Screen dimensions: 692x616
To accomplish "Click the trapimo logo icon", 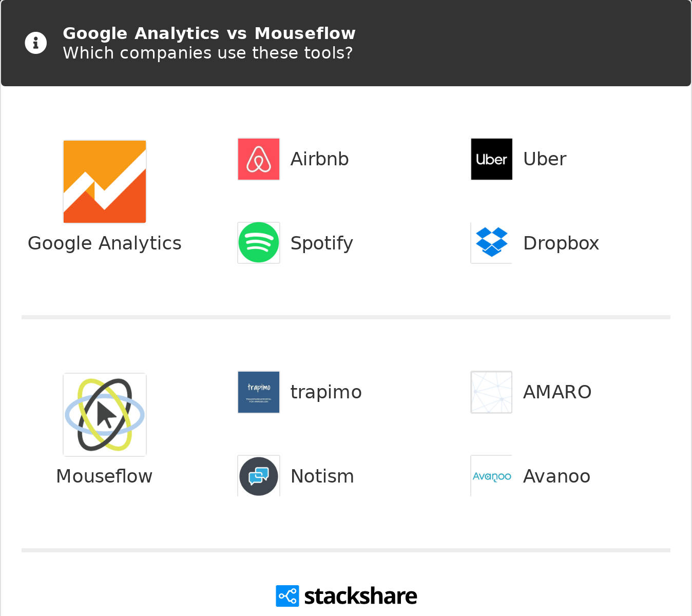I will click(x=259, y=392).
